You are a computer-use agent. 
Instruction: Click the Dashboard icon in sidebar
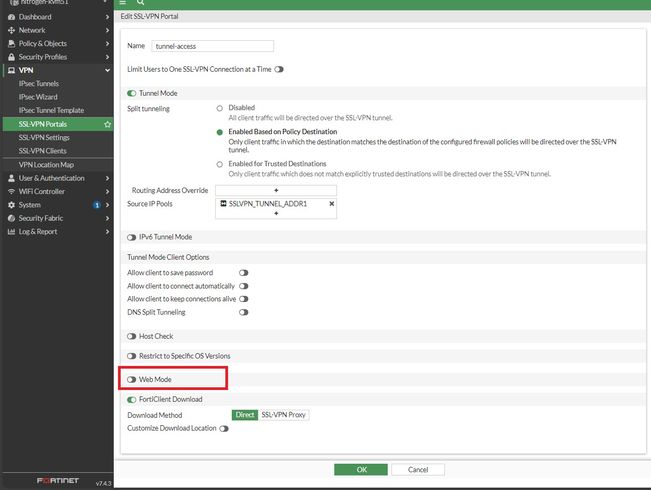(11, 17)
